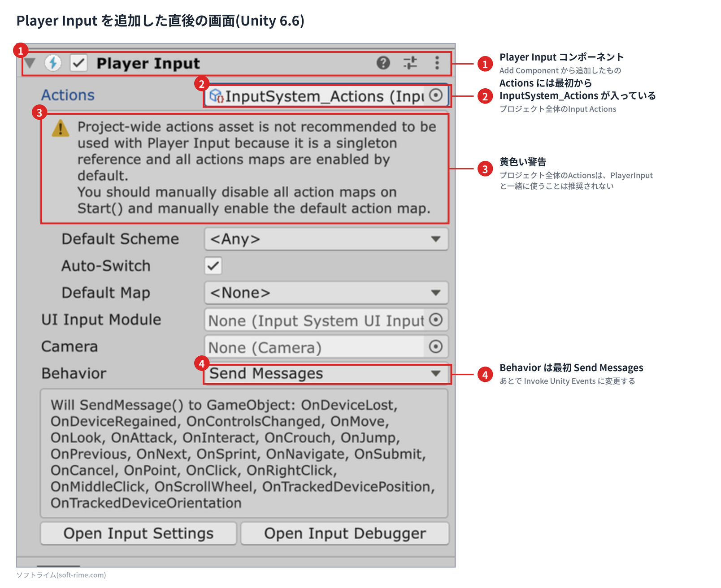Click the Player Input lightning component icon

53,63
